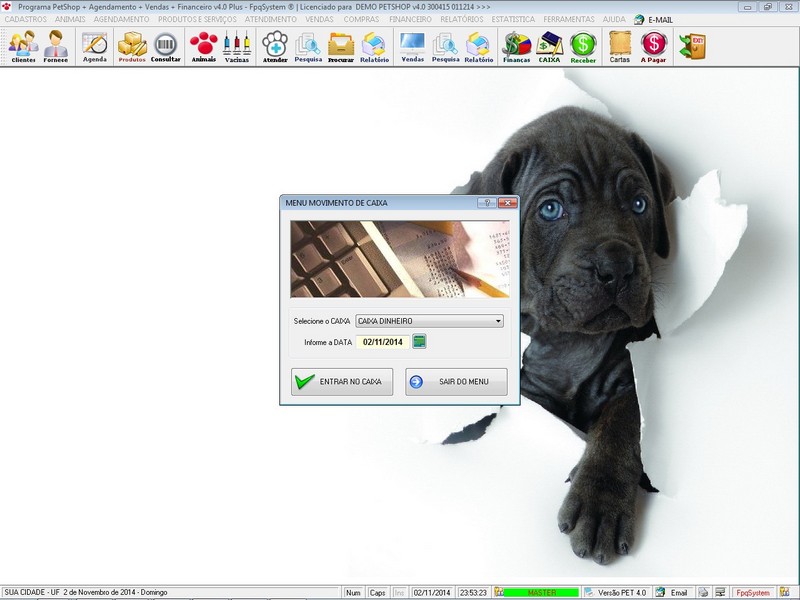Click the Informe a DATA field

tap(382, 342)
